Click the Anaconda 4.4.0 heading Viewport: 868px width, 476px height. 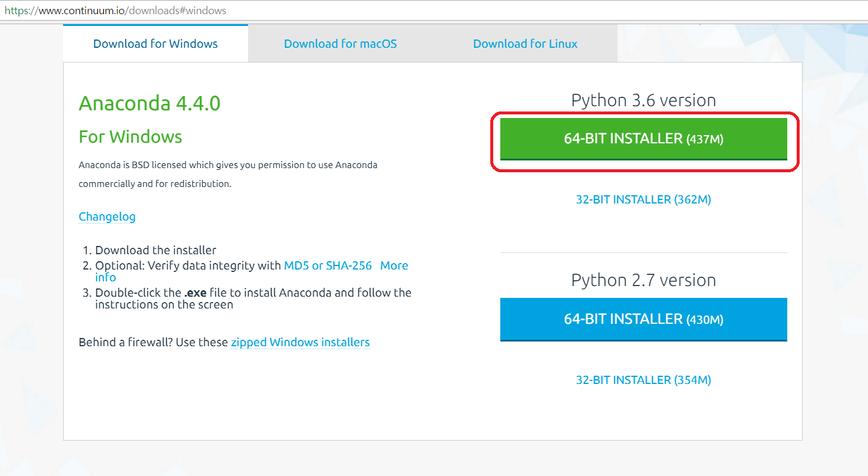[150, 103]
